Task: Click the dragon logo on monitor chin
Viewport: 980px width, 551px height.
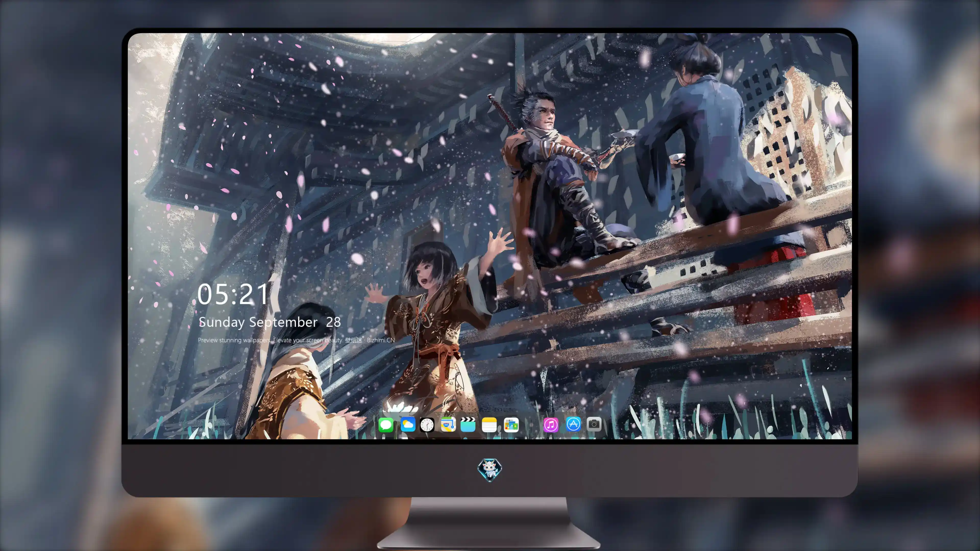Action: (x=490, y=470)
